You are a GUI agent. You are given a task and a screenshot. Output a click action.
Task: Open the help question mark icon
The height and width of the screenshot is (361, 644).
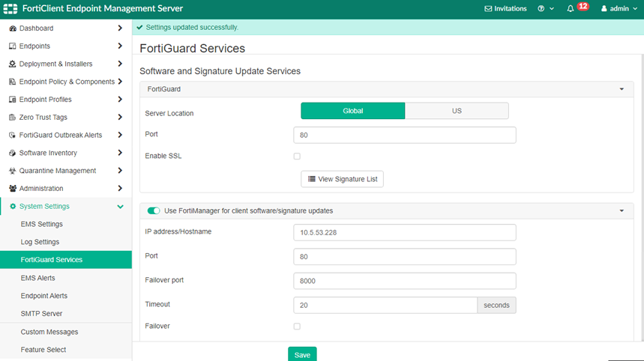tap(541, 9)
